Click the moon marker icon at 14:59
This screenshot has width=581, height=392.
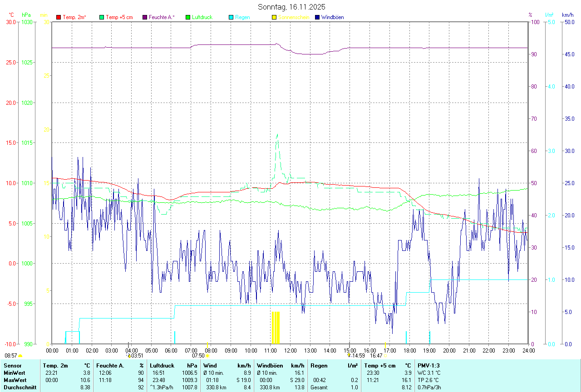tap(349, 356)
